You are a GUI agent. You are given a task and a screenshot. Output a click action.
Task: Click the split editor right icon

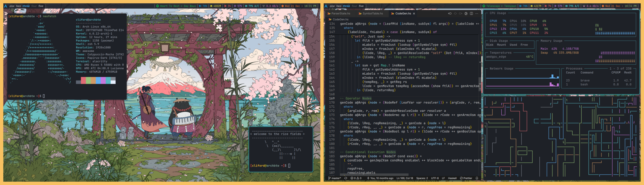click(471, 14)
